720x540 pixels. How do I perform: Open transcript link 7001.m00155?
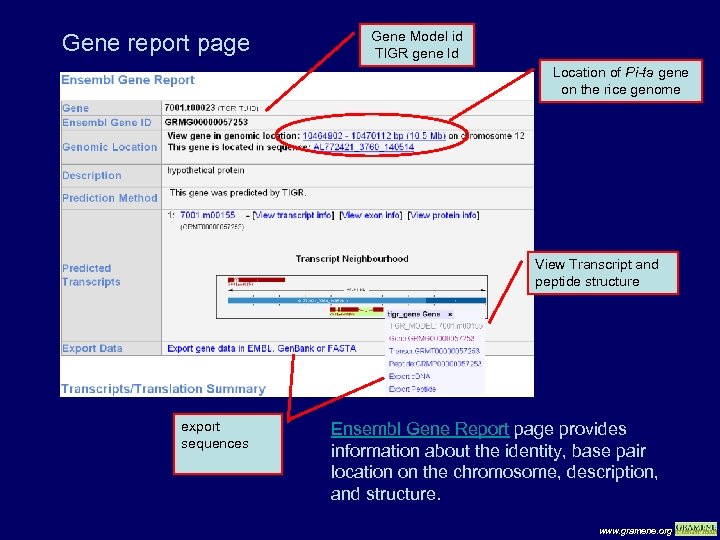pos(208,215)
